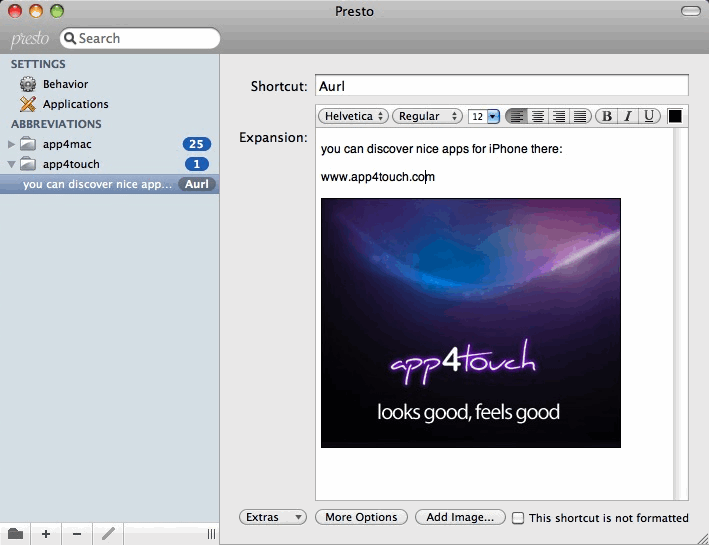Screen dimensions: 709x545
Task: Open the Behavior settings gear icon
Action: pyautogui.click(x=28, y=84)
